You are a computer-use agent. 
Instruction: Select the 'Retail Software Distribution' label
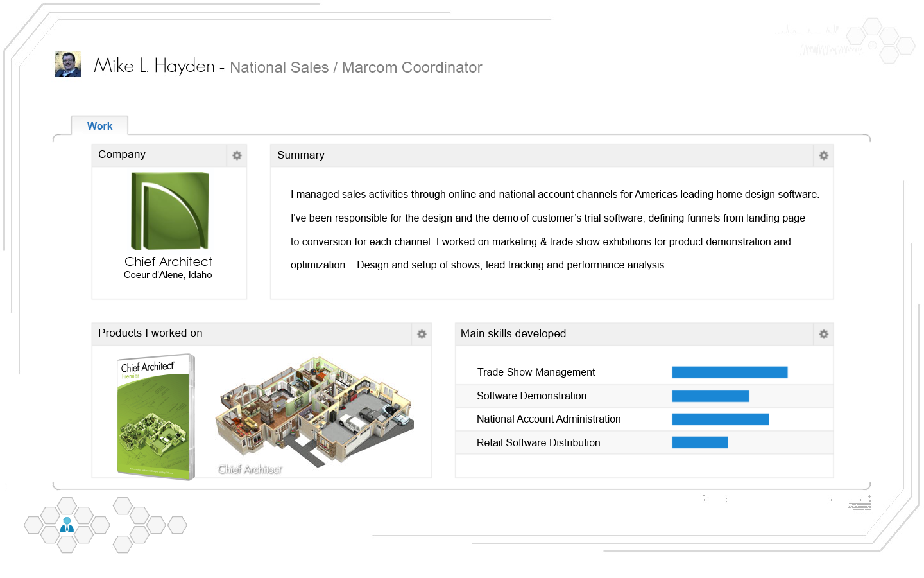coord(538,443)
